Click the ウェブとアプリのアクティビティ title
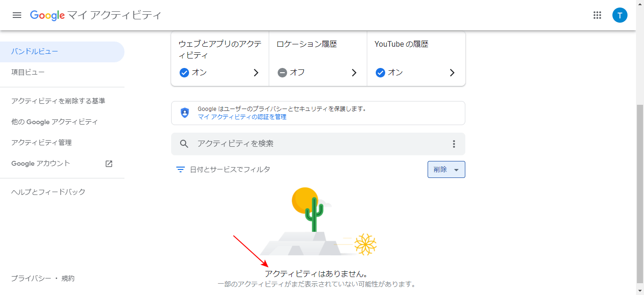Viewport: 644px width, 295px height. pyautogui.click(x=220, y=50)
